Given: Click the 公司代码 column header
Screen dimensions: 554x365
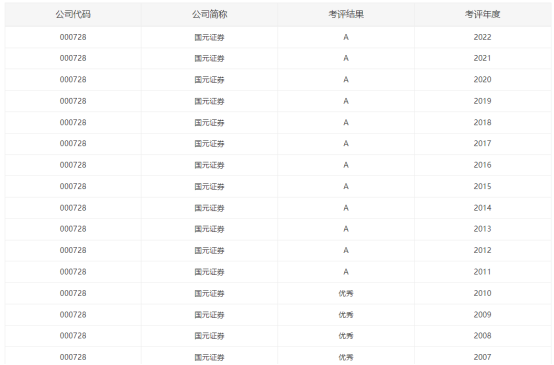Looking at the screenshot, I should [73, 14].
